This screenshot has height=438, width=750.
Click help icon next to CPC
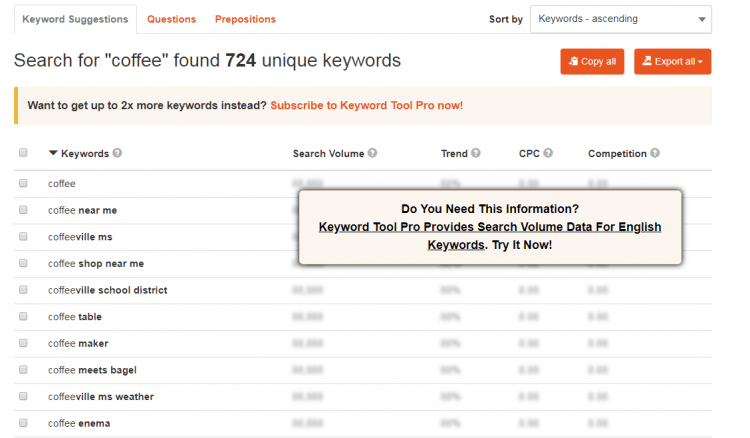click(x=548, y=153)
